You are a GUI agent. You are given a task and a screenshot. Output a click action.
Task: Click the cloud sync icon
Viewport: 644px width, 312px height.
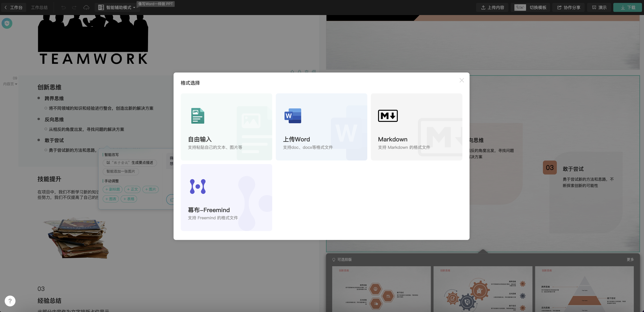[86, 7]
